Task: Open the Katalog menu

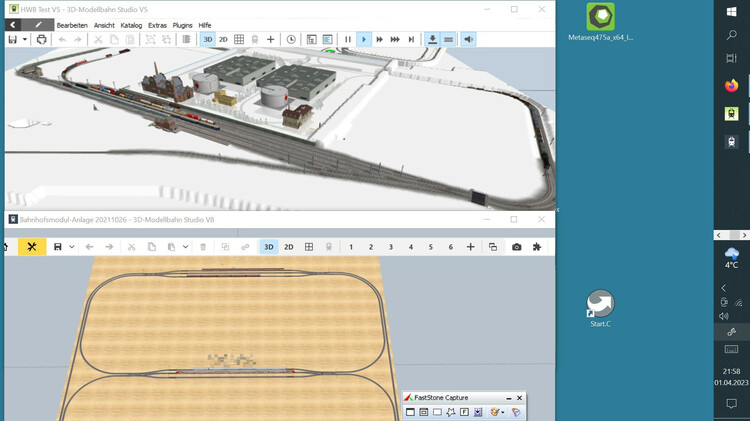Action: (130, 24)
